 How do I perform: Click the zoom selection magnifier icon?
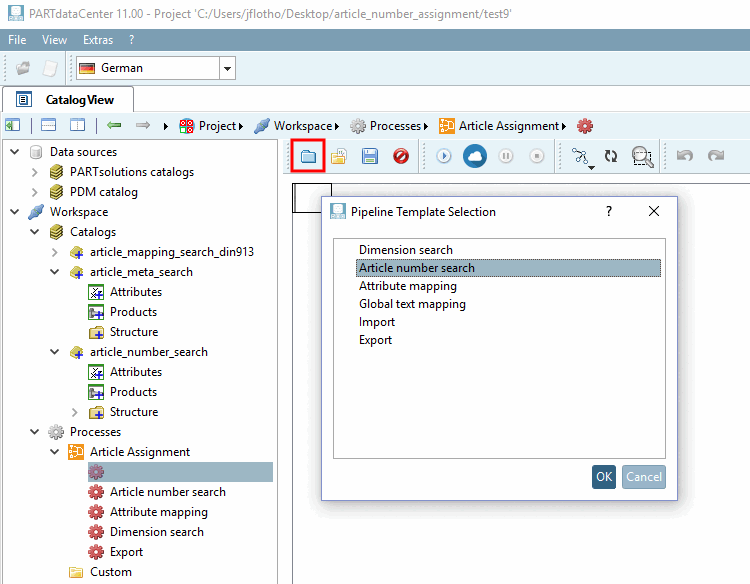pyautogui.click(x=642, y=156)
